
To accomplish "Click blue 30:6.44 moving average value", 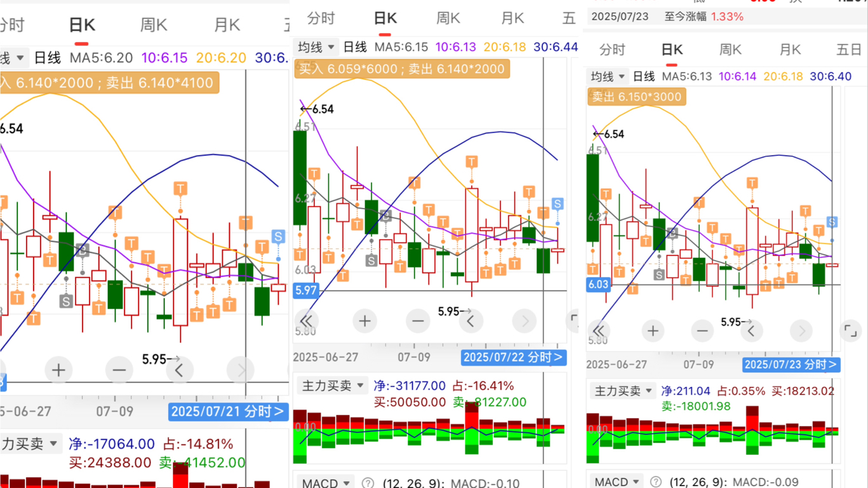I will tap(556, 46).
